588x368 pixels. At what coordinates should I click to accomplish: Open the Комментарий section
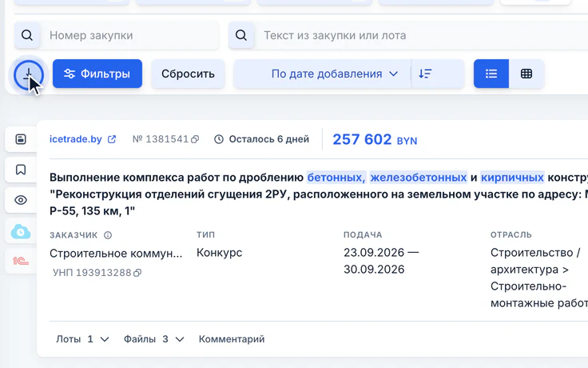click(232, 339)
